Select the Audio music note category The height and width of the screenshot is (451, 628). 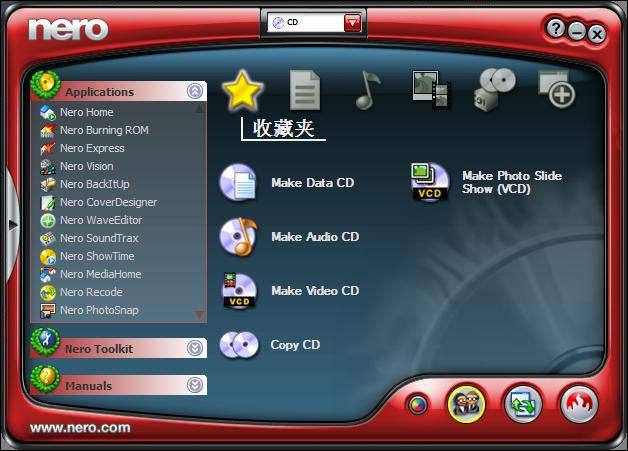coord(368,90)
